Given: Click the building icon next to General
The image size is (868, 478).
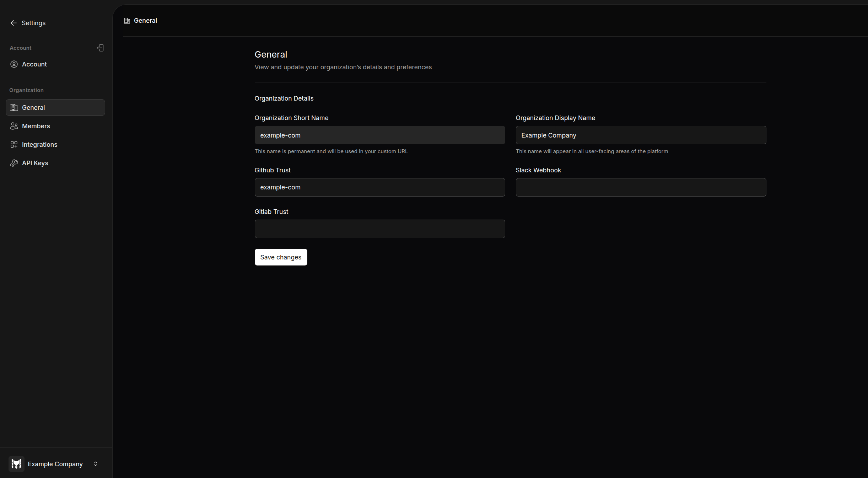Looking at the screenshot, I should coord(14,107).
